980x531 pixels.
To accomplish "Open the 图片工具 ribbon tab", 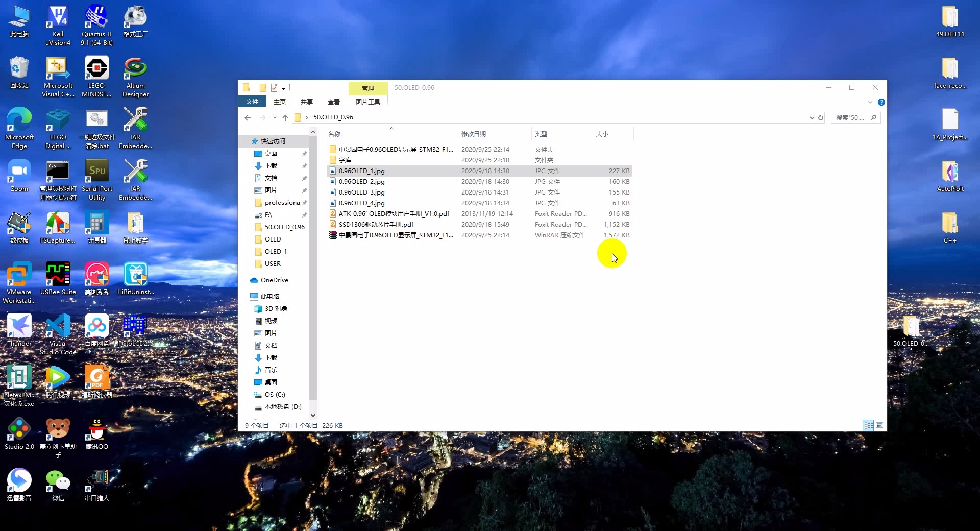I will click(367, 102).
